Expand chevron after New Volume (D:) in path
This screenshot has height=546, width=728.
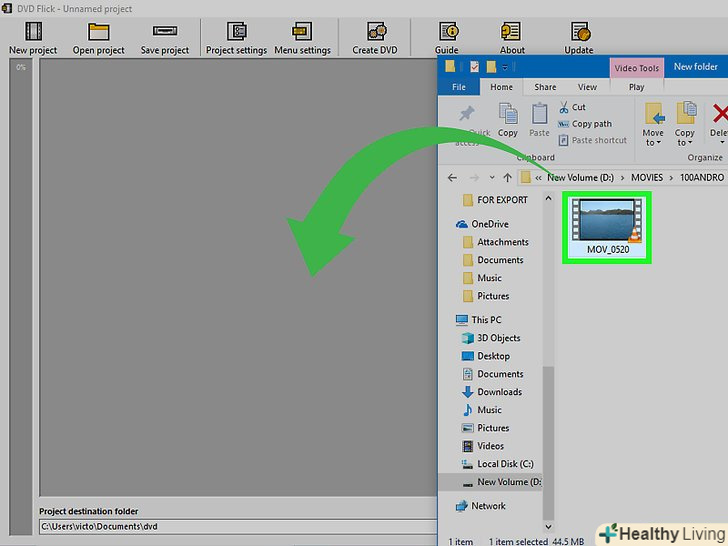[x=622, y=178]
